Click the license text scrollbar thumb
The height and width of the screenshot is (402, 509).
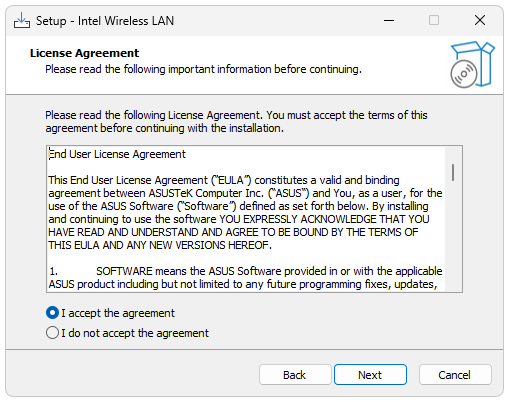[x=453, y=172]
